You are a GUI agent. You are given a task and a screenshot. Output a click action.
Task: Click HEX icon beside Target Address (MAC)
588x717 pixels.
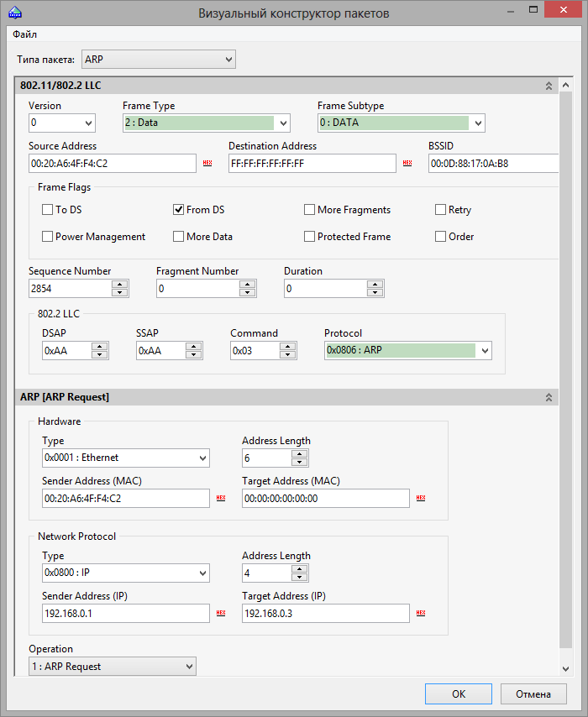point(421,498)
